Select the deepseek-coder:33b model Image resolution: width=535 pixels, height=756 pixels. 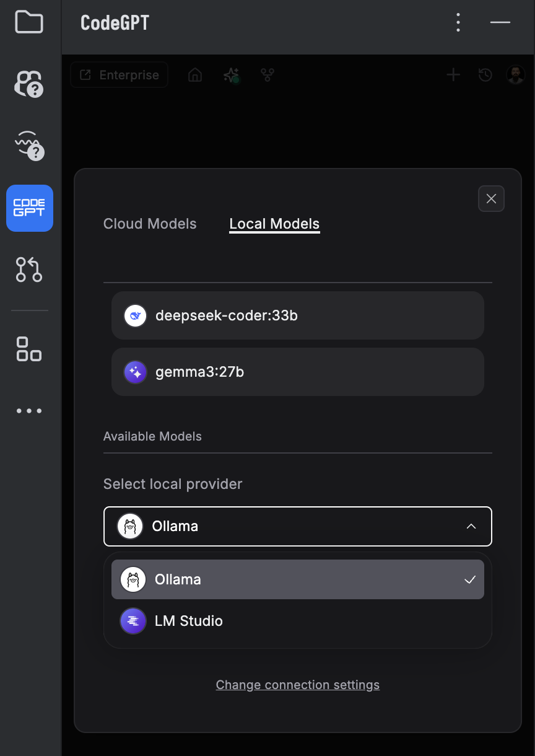tap(297, 315)
